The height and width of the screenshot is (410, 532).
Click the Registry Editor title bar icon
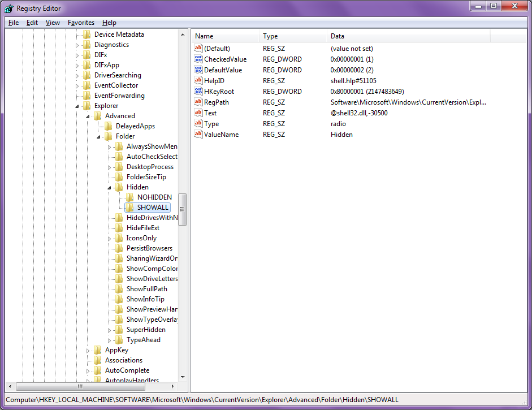click(9, 8)
